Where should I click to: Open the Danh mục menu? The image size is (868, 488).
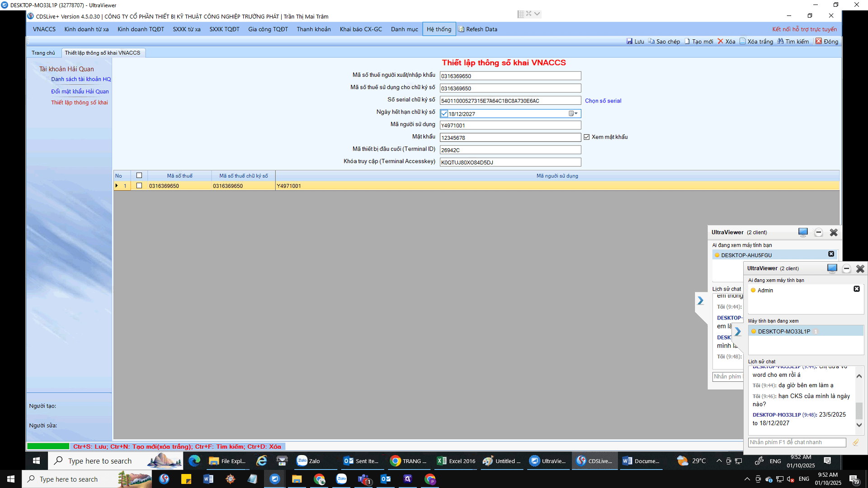click(x=404, y=29)
